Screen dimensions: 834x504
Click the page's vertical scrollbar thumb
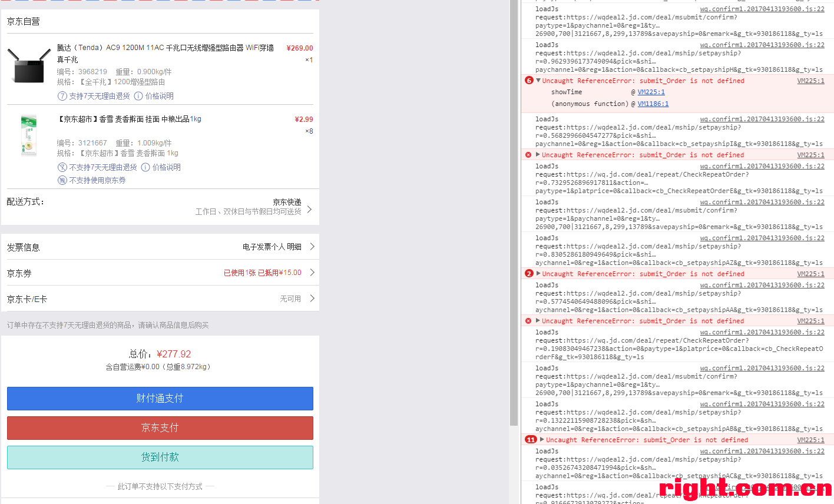514,212
